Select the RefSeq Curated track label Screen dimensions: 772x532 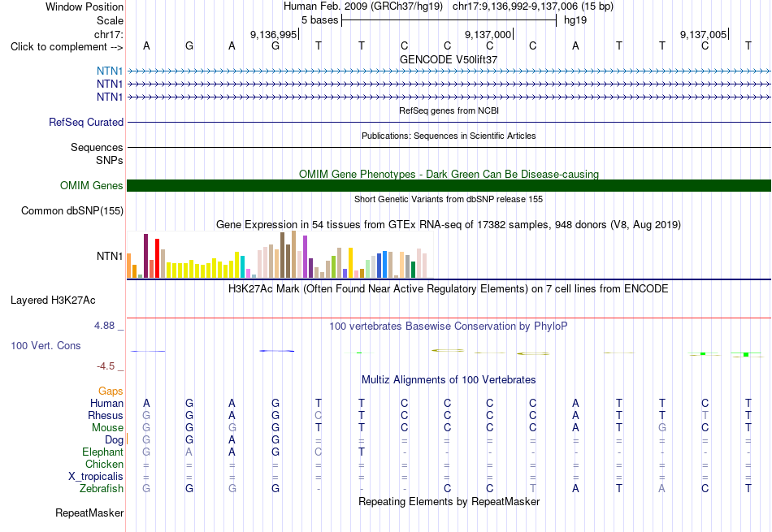click(x=85, y=122)
